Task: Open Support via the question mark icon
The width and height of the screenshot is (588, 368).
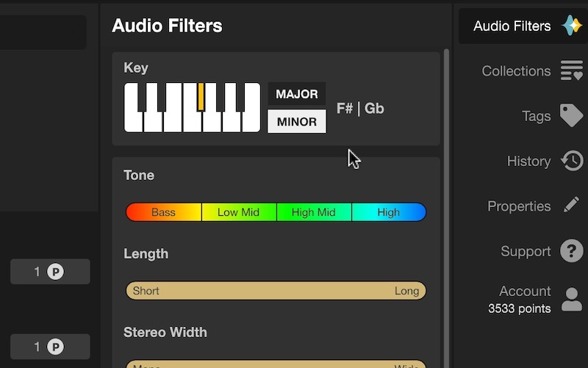Action: pyautogui.click(x=572, y=251)
